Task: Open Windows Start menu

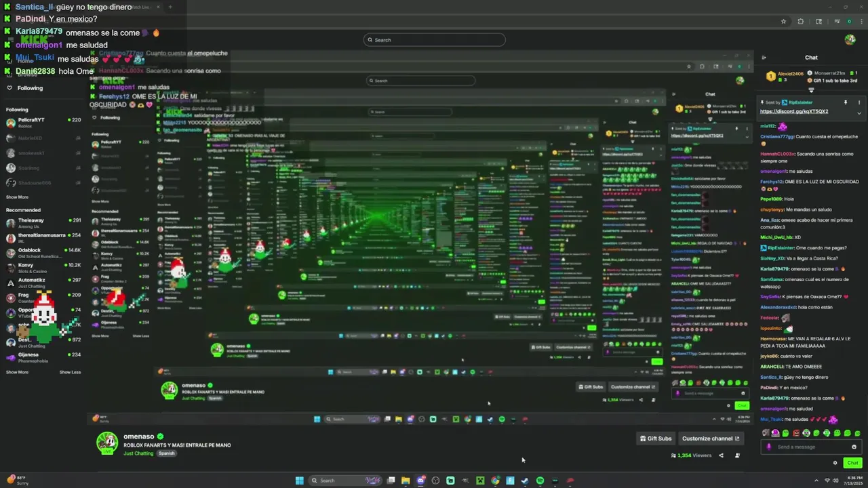Action: pyautogui.click(x=299, y=481)
